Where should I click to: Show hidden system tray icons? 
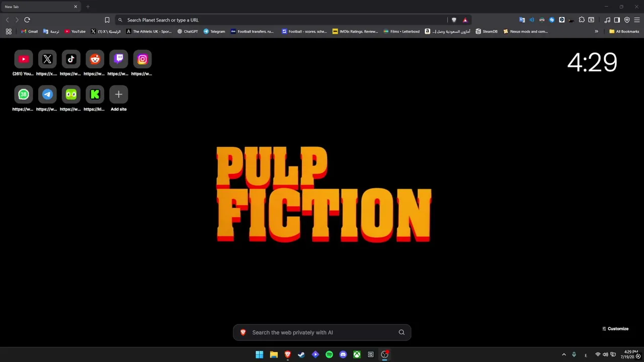click(563, 354)
